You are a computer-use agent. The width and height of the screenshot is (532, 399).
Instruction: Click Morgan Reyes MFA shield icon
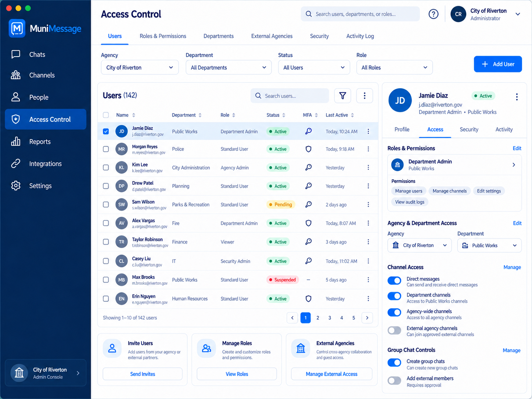coord(308,149)
